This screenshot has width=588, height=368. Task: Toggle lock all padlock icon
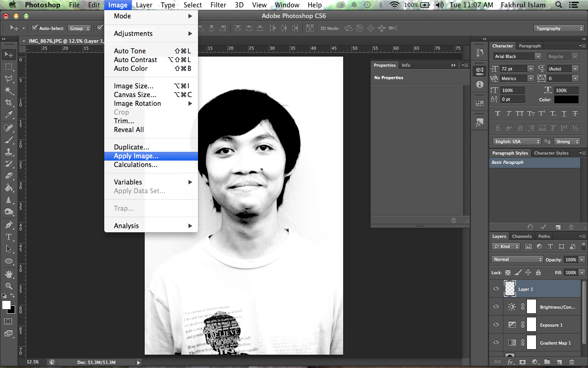tap(538, 272)
